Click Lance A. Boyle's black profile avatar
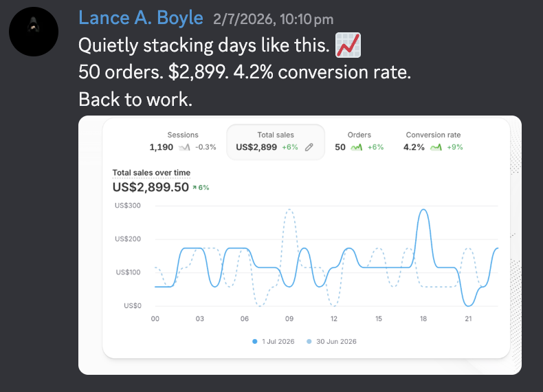This screenshot has height=392, width=543. click(x=34, y=32)
